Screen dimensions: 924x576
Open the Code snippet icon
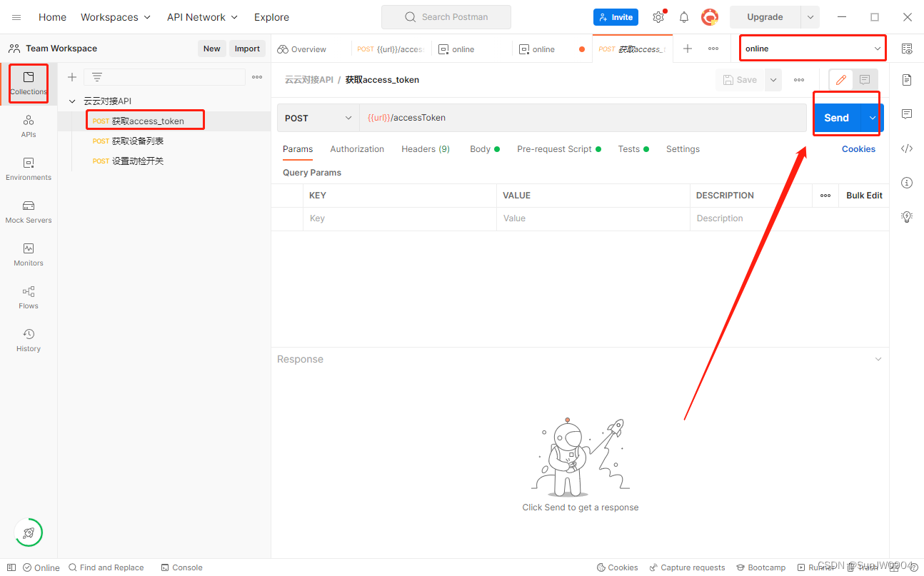[x=907, y=148]
